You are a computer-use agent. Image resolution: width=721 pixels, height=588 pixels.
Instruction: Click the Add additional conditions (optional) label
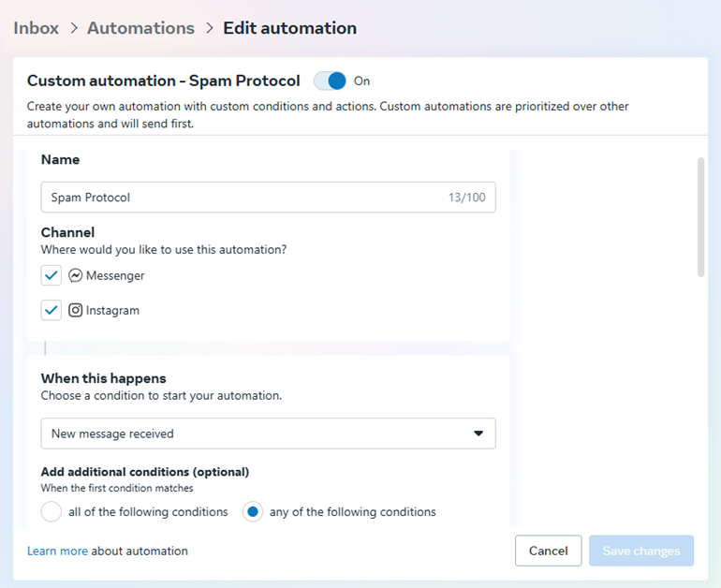pos(145,472)
